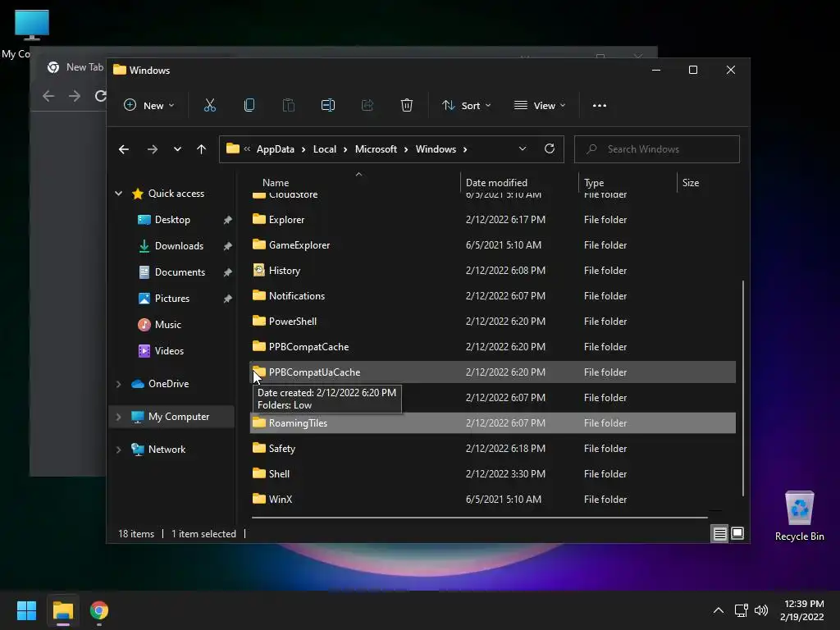Click the Chrome window's back arrow
Image resolution: width=840 pixels, height=630 pixels.
point(48,96)
